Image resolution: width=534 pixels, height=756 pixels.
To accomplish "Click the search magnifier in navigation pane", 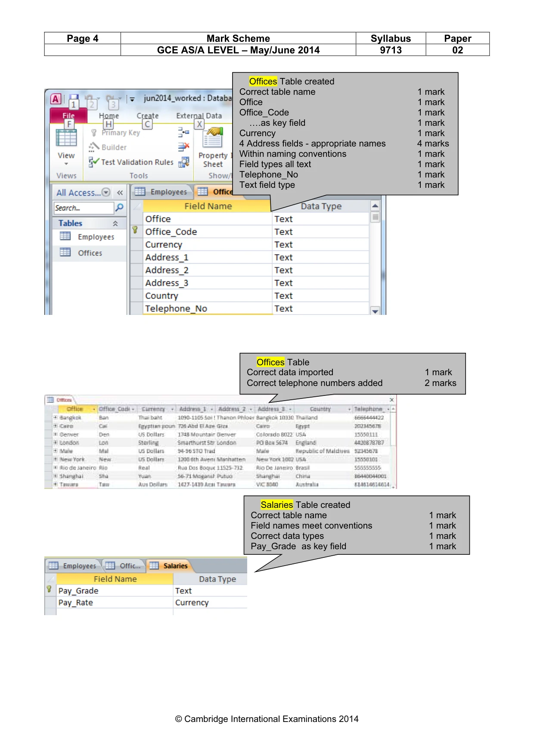I will click(120, 208).
